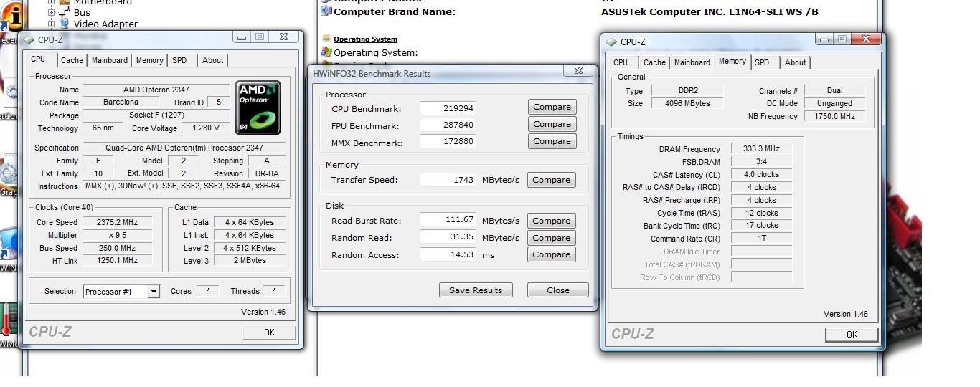Click the memory Size value 4096 MBytes
980x387 pixels.
687,103
